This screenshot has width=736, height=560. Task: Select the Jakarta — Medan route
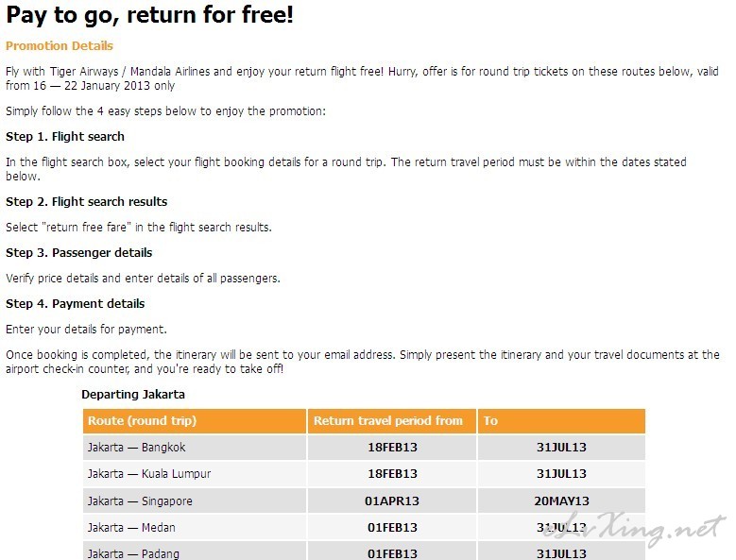coord(131,528)
